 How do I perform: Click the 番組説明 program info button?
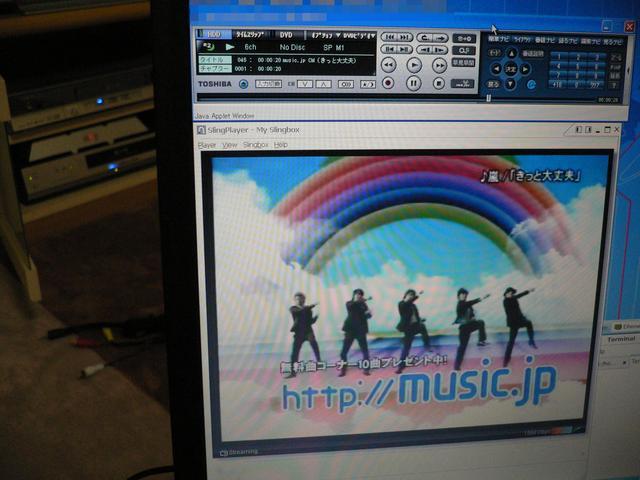533,54
